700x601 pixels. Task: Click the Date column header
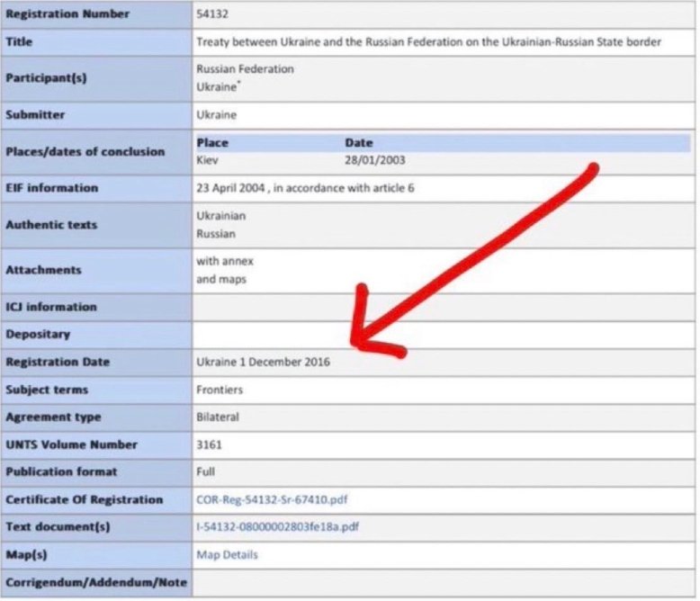coord(359,143)
